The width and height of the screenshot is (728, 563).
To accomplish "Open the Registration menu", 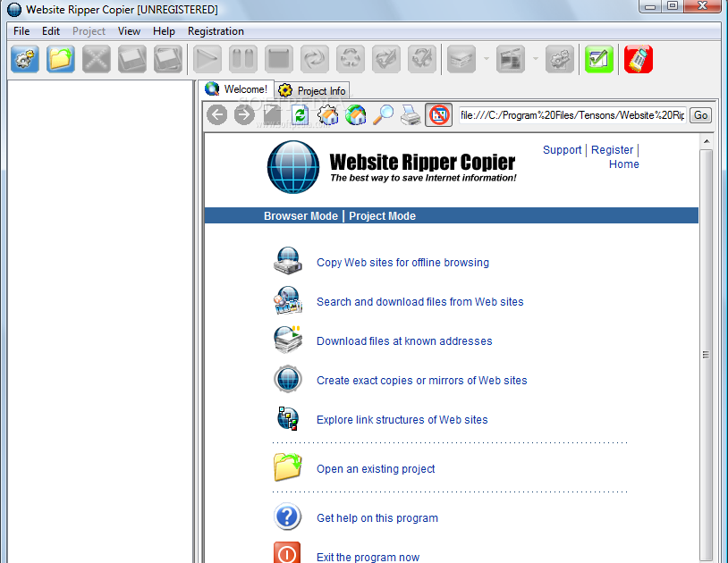I will [216, 31].
